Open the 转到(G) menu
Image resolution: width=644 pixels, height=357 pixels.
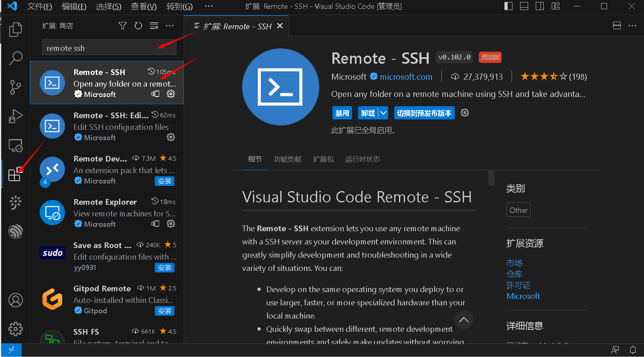click(179, 6)
